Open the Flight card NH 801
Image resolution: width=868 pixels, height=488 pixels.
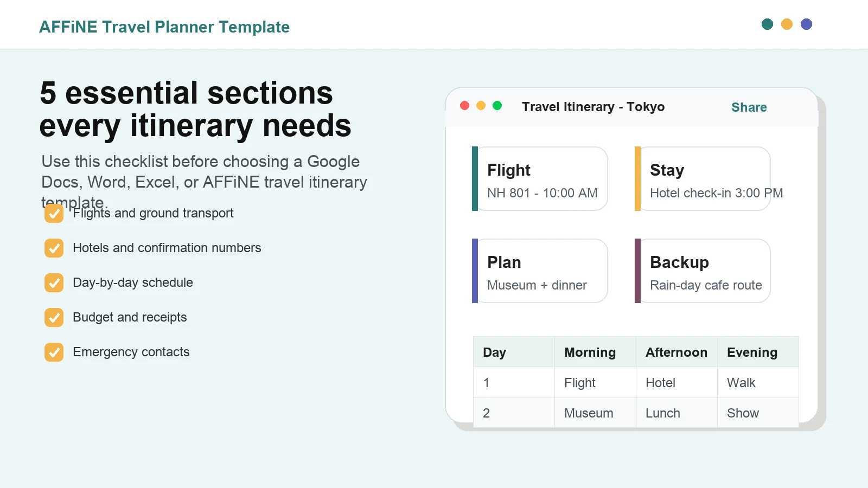pos(540,178)
